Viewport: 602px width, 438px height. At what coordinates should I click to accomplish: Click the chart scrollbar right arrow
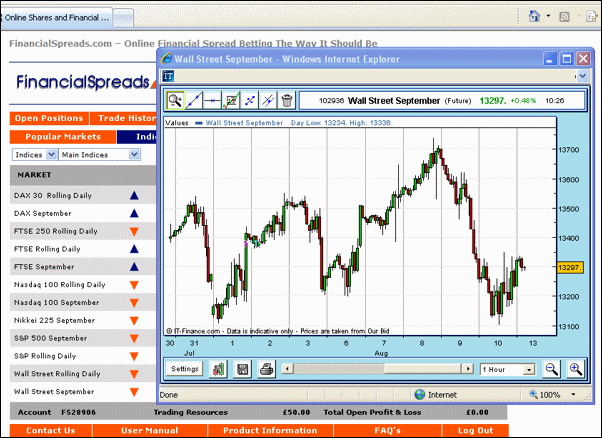coord(467,369)
